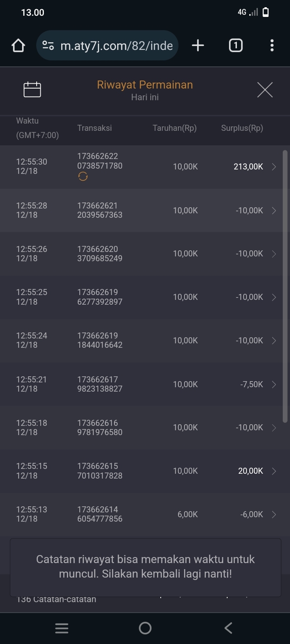This screenshot has height=644, width=290.
Task: Expand the -7,50K surplus row chevron
Action: coord(274,384)
